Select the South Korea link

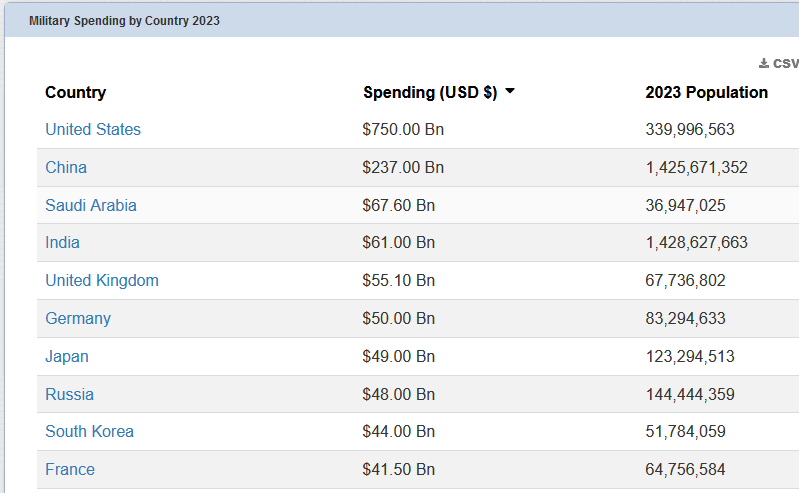coord(89,432)
